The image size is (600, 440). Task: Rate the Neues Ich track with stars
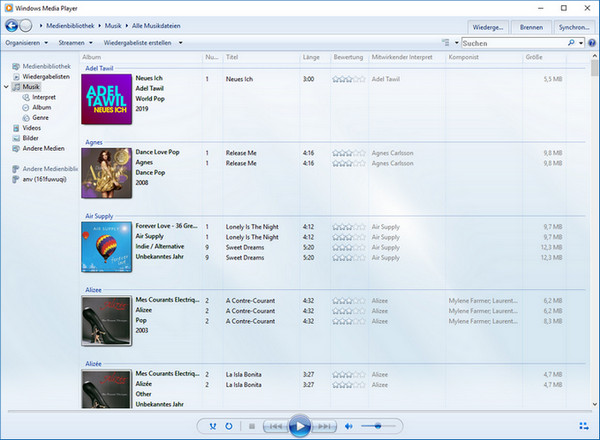349,79
